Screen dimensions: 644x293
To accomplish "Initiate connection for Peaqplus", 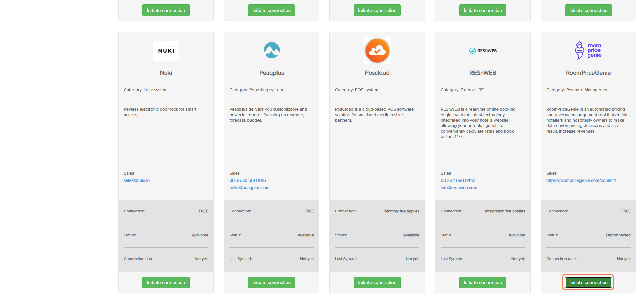I will tap(271, 282).
